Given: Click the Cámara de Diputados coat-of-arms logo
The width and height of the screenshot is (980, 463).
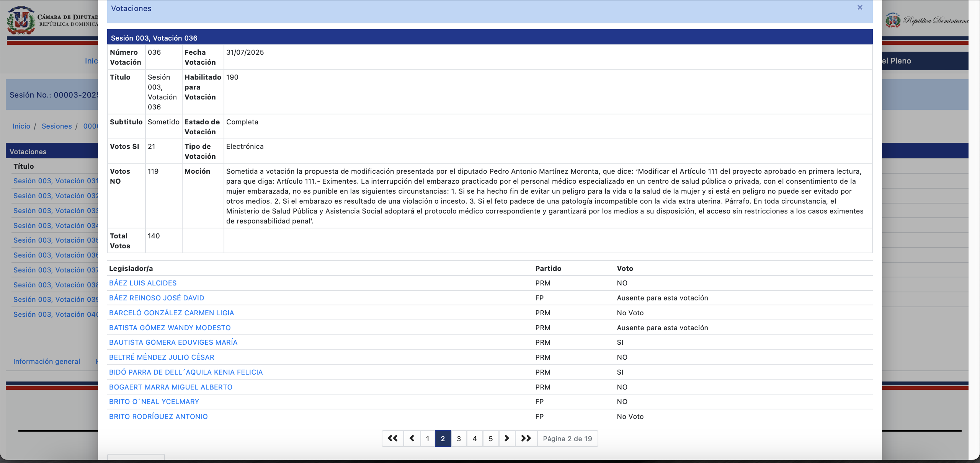Looking at the screenshot, I should click(x=21, y=20).
